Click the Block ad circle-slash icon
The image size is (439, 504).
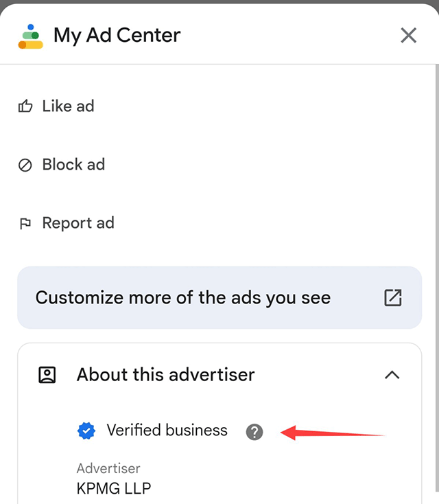pos(25,165)
